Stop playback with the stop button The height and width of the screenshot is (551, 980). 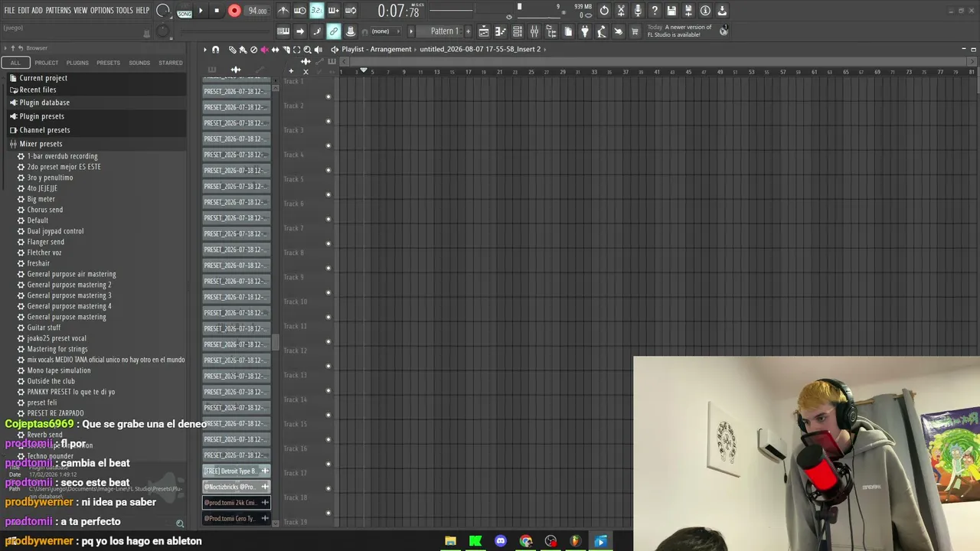click(217, 11)
